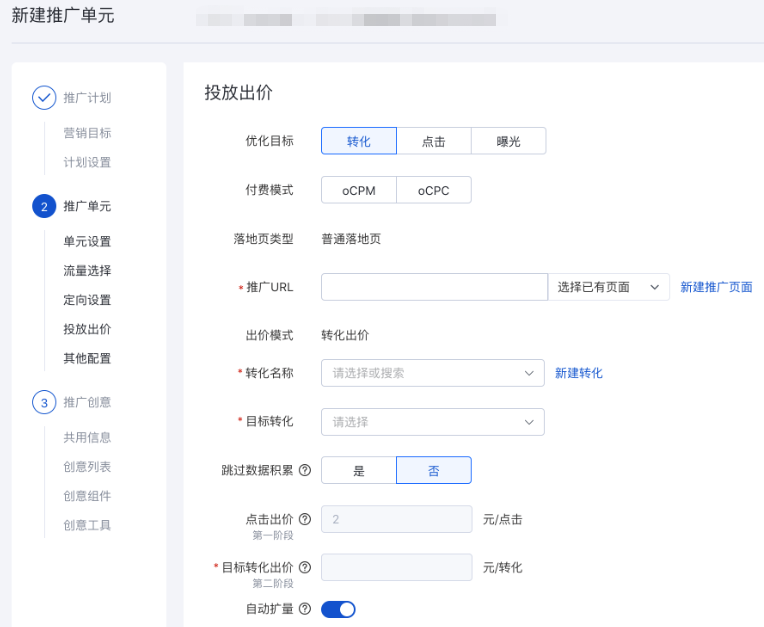Toggle off the 自动扩量 switch
The height and width of the screenshot is (627, 764).
click(x=338, y=608)
